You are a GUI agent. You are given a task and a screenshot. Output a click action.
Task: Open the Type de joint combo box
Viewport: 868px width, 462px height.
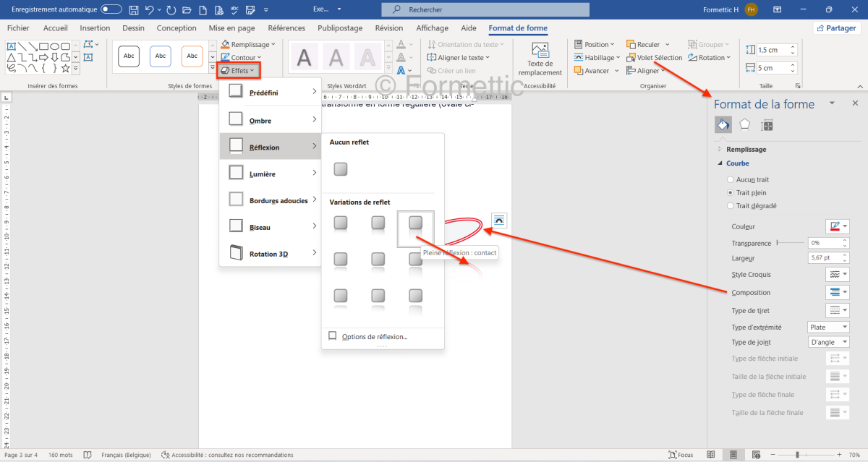coord(828,342)
